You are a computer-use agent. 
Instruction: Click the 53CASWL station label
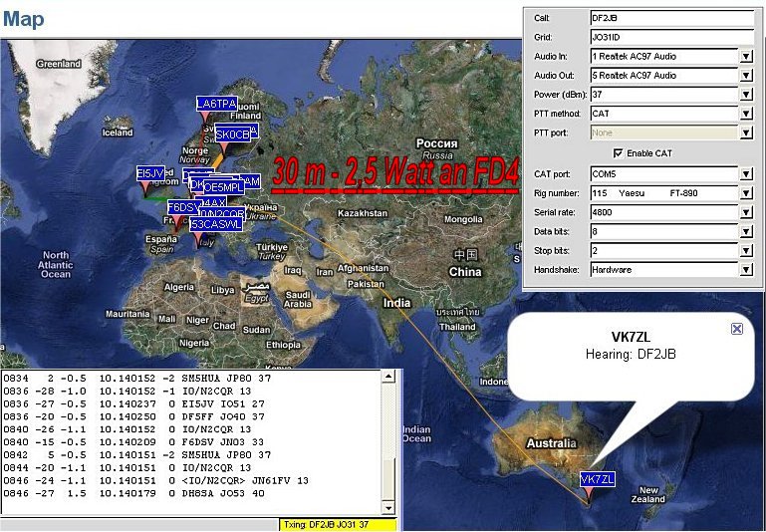click(x=216, y=224)
